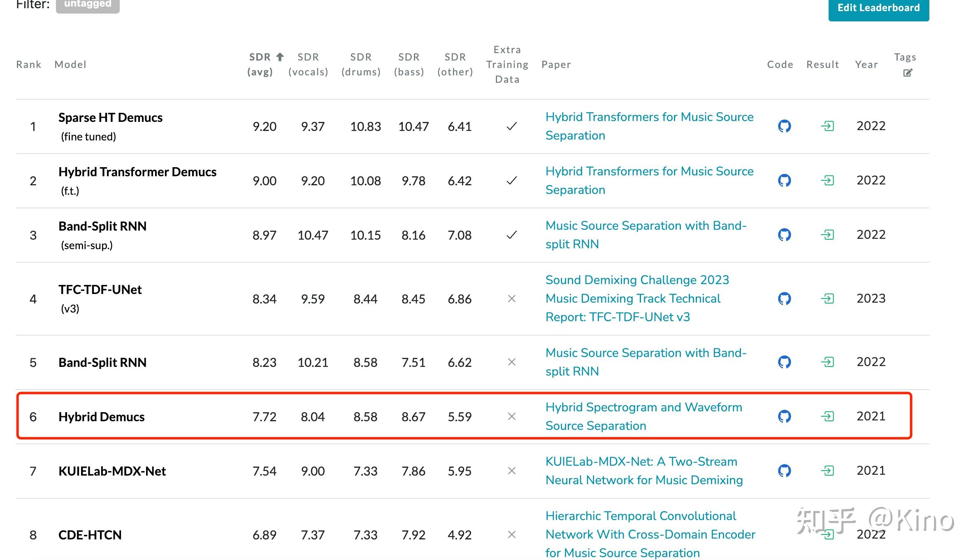Sort by Year column header
This screenshot has height=560, width=980.
[x=866, y=64]
